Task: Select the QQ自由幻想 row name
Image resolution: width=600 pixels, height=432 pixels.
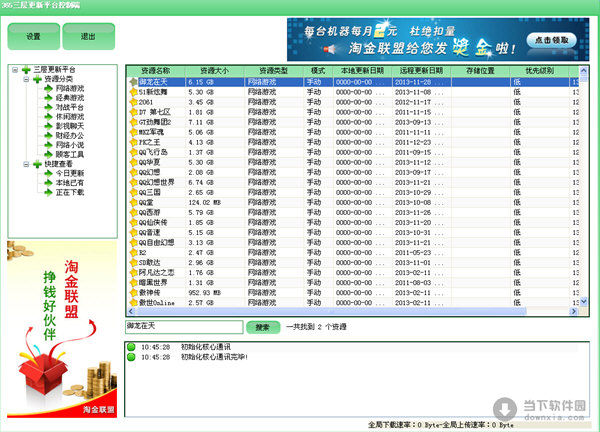Action: [156, 243]
